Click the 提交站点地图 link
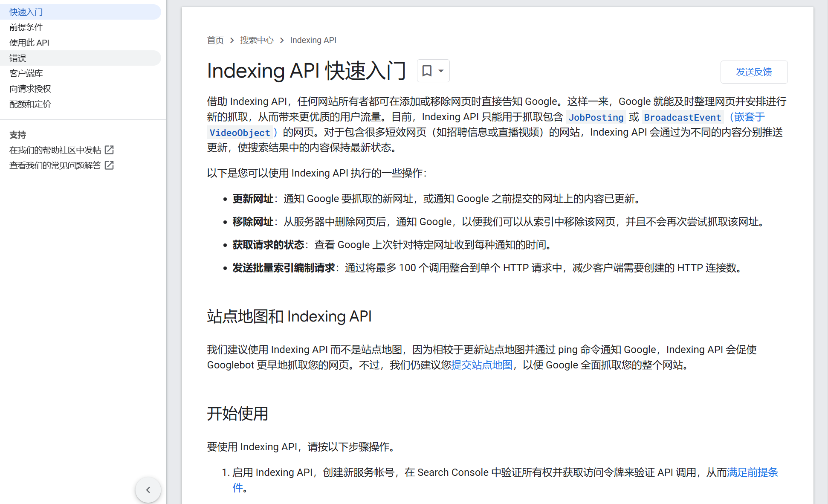 point(482,365)
